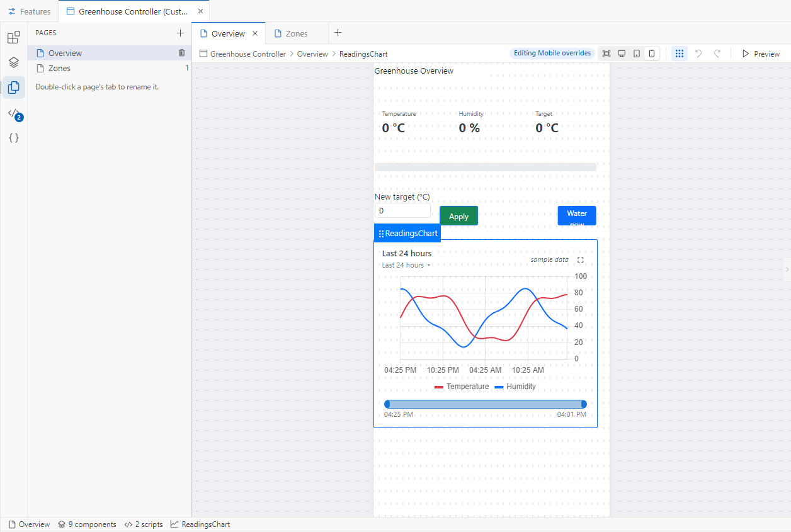Image resolution: width=791 pixels, height=532 pixels.
Task: Switch to desktop viewport mode
Action: [x=622, y=54]
